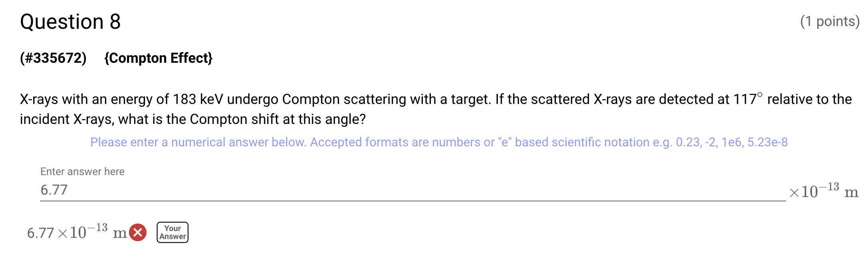Click the (1 points) indicator
Image resolution: width=868 pixels, height=271 pixels.
[830, 21]
